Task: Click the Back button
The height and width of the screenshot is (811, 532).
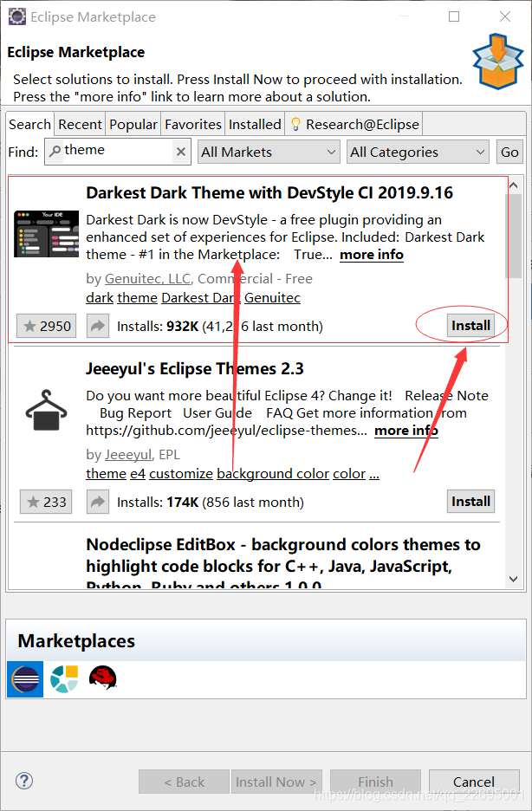Action: [x=184, y=782]
